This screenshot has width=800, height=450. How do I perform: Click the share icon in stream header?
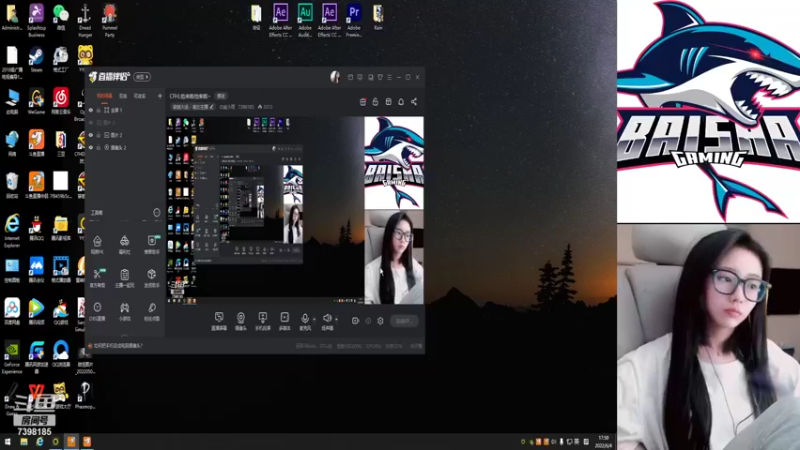pyautogui.click(x=414, y=102)
